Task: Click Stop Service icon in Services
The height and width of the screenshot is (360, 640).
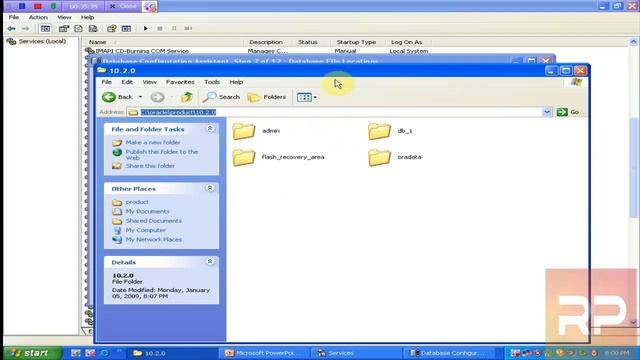Action: point(160,29)
